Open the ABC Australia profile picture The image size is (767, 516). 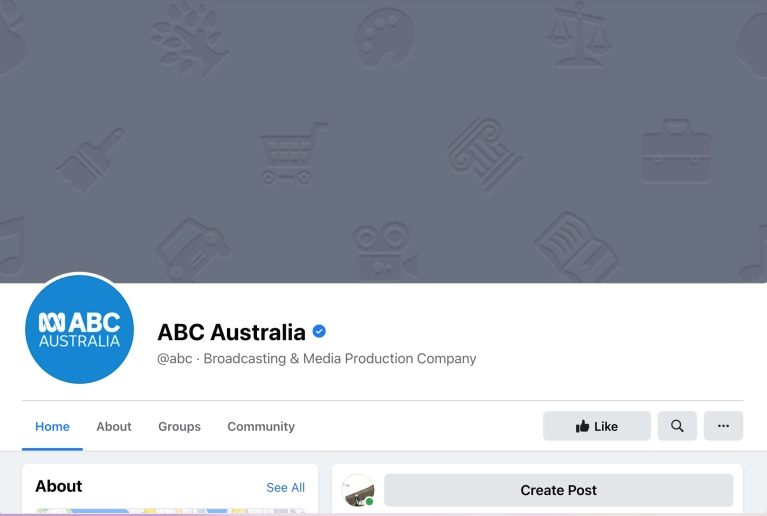79,329
